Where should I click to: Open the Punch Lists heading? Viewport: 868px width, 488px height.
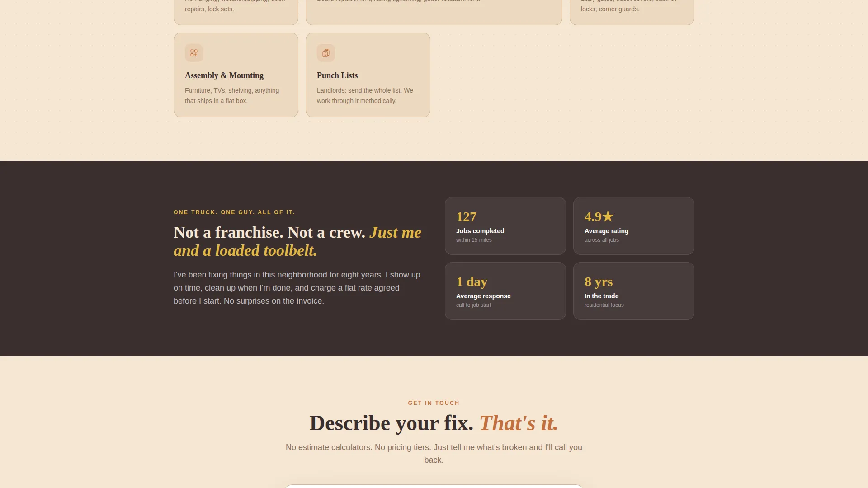[x=337, y=75]
